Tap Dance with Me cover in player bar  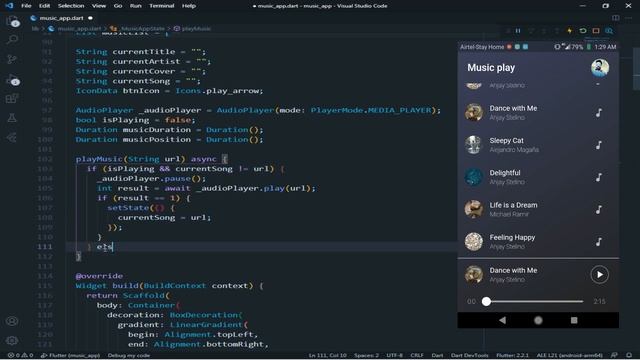pos(474,274)
